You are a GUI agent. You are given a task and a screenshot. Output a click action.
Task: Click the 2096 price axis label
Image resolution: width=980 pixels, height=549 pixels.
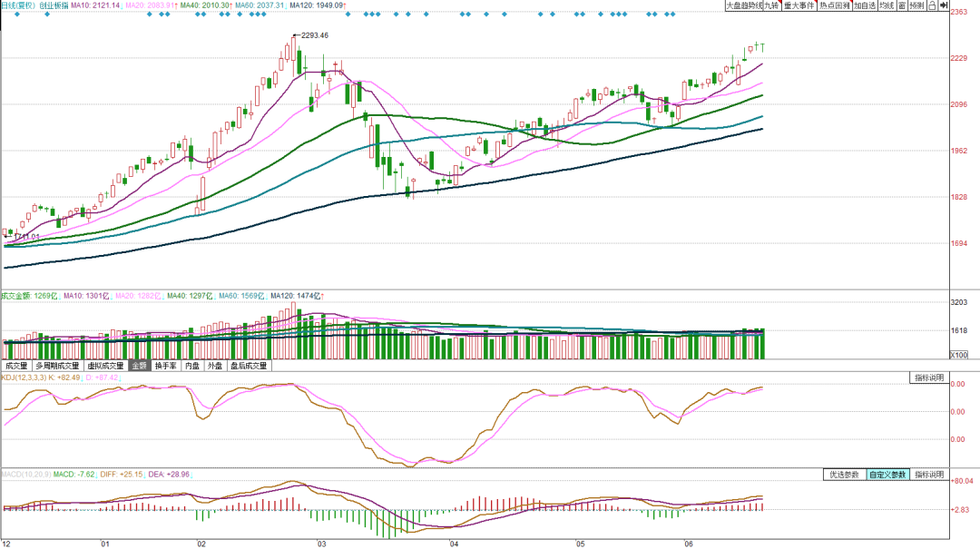(959, 104)
